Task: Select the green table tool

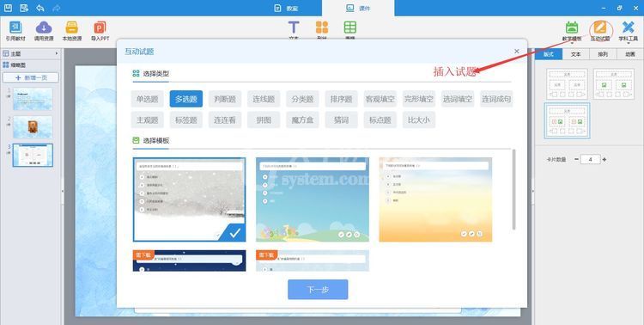Action: pyautogui.click(x=350, y=28)
